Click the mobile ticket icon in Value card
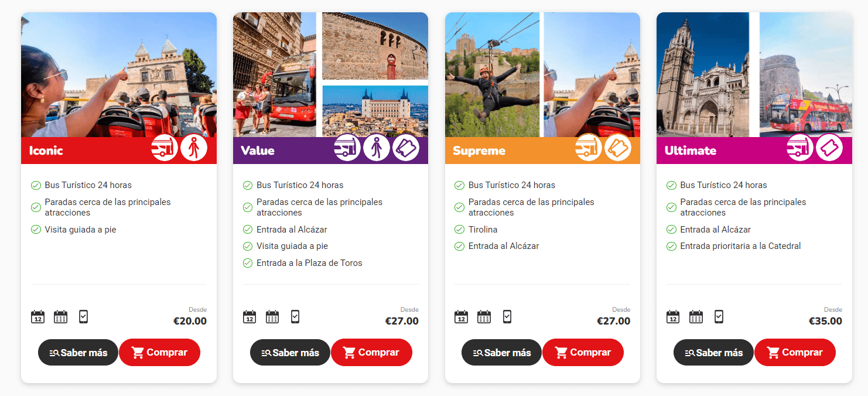The height and width of the screenshot is (396, 868). click(x=295, y=317)
